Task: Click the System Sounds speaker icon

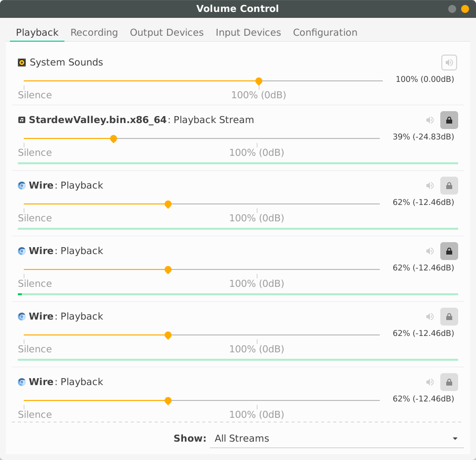Action: 449,62
